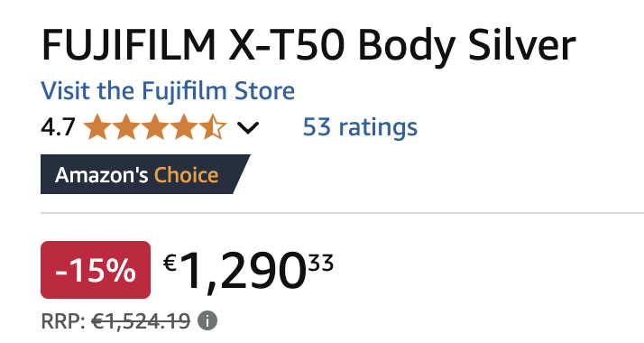
Task: Click the orange word Choice in badge
Action: 186,175
